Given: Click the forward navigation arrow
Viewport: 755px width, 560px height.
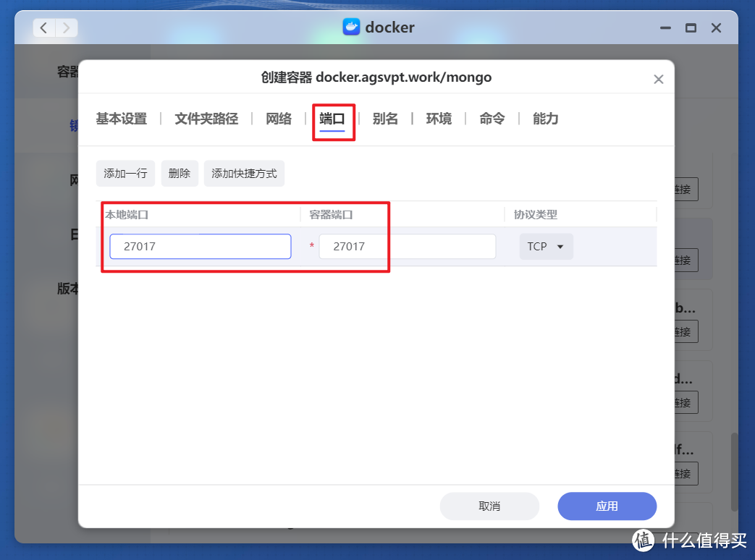Looking at the screenshot, I should tap(66, 27).
